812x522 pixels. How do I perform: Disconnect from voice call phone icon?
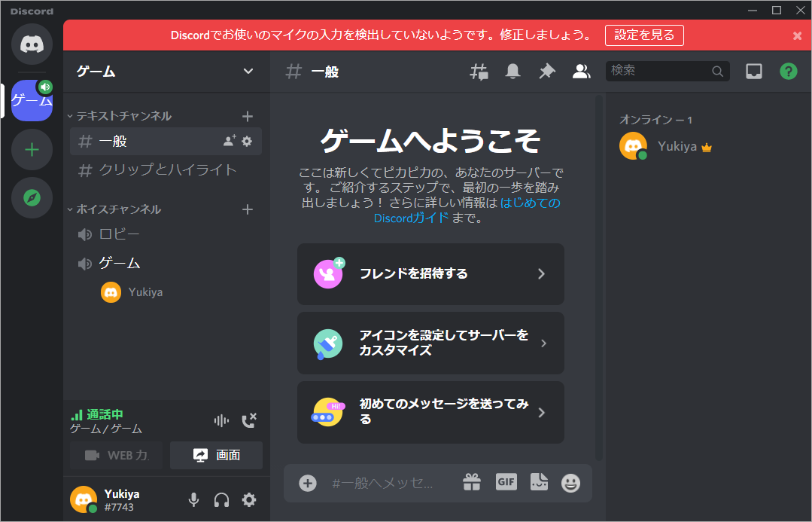(x=249, y=420)
